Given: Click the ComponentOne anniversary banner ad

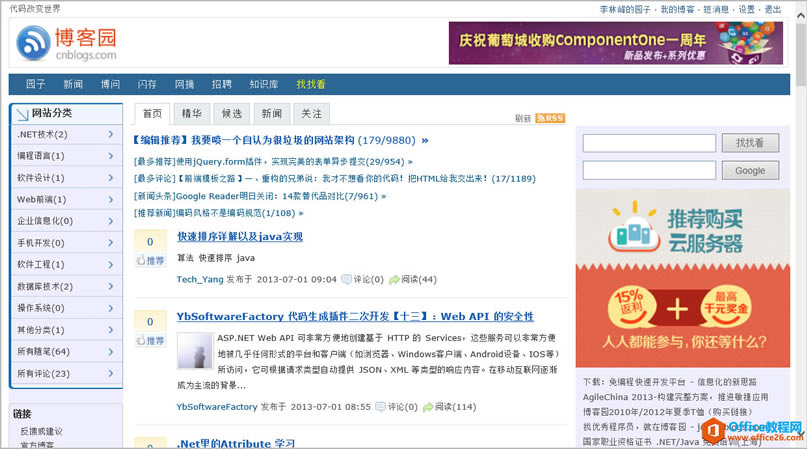Looking at the screenshot, I should click(x=616, y=43).
